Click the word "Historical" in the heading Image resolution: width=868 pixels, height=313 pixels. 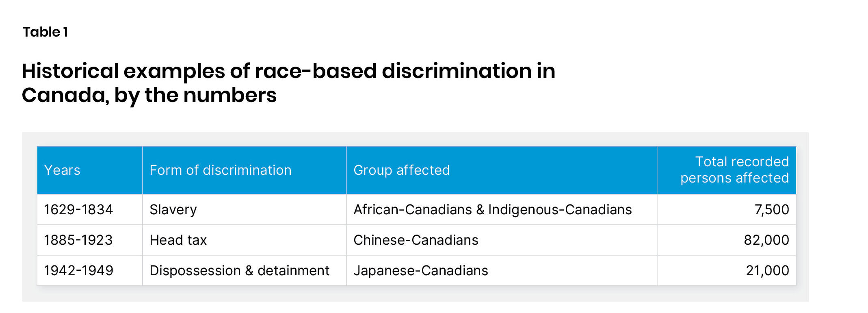[70, 71]
